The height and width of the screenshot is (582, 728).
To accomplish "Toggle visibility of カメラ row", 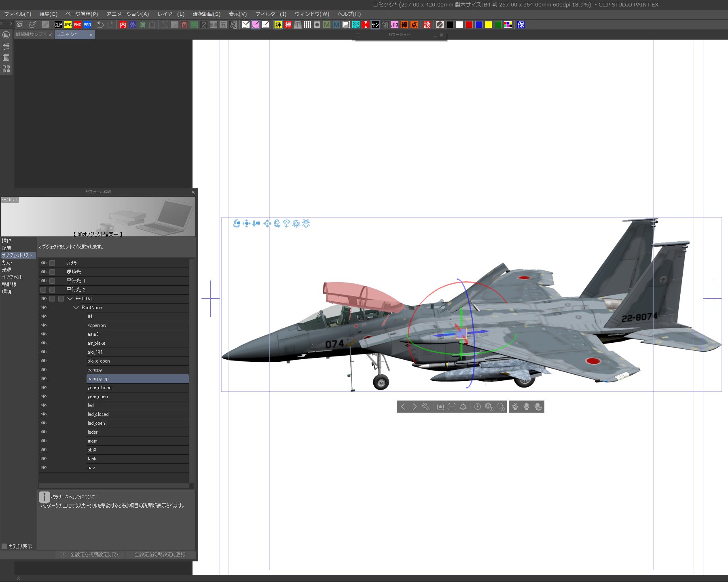I will [44, 263].
